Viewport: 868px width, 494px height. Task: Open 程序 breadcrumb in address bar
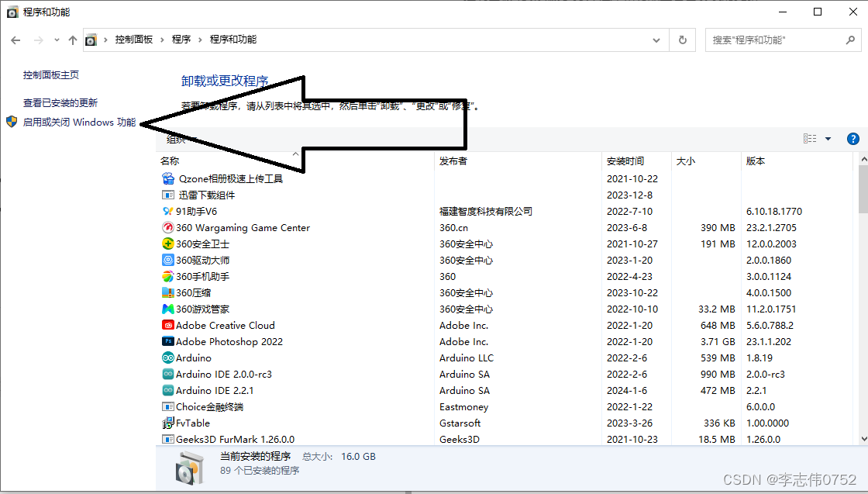point(181,40)
